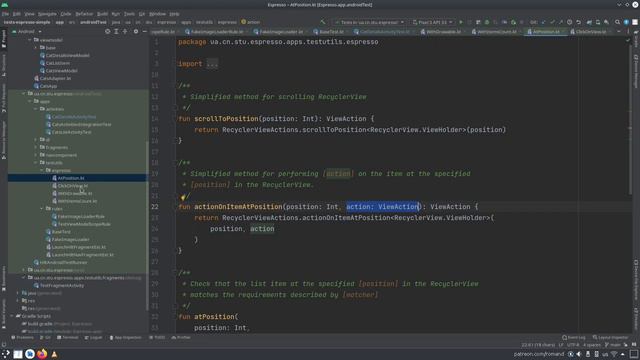Viewport: 640px width, 360px height.
Task: Switch to the BaseTest.kt editor tab
Action: click(331, 31)
